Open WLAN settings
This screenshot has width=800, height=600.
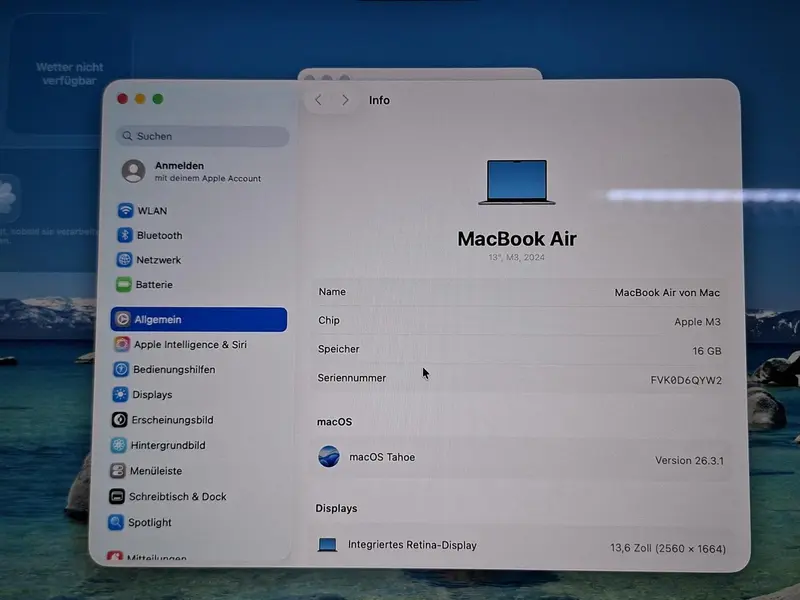coord(199,210)
